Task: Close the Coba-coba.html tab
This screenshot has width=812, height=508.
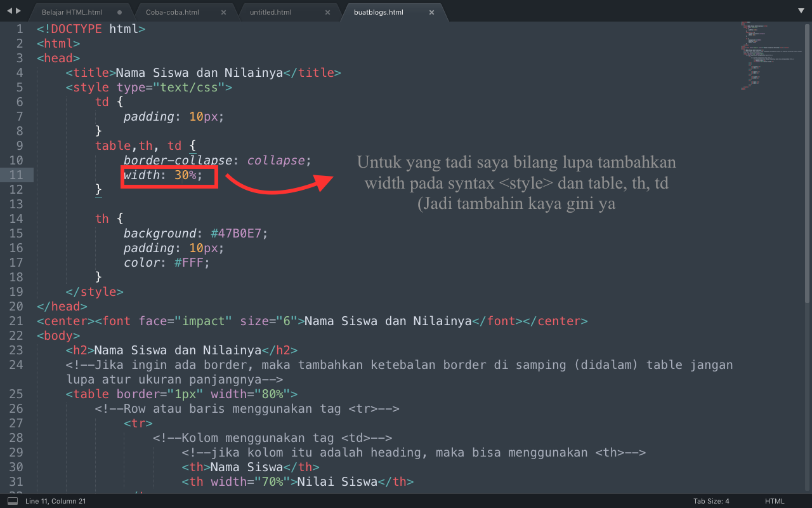Action: tap(223, 12)
